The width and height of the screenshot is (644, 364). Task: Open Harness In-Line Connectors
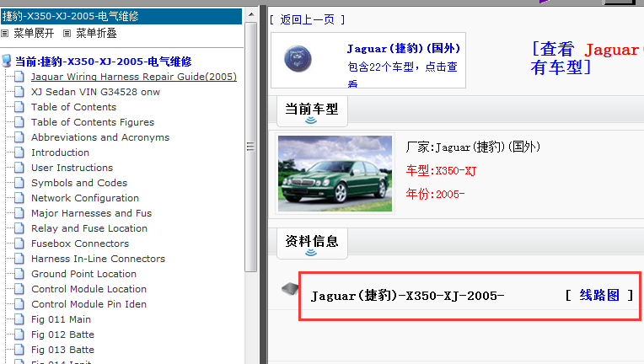[98, 259]
